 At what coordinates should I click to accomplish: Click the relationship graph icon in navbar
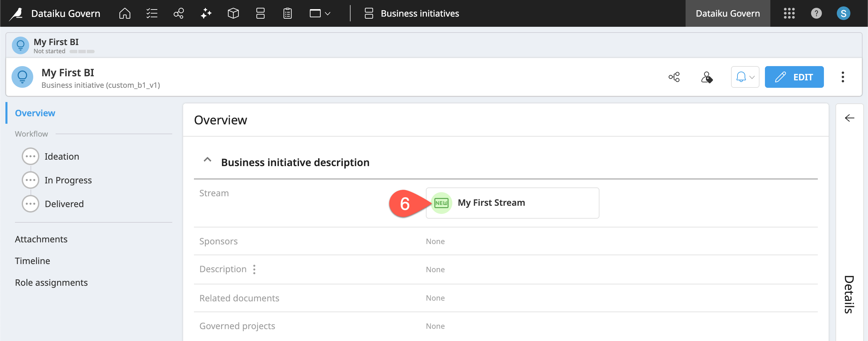coord(179,13)
